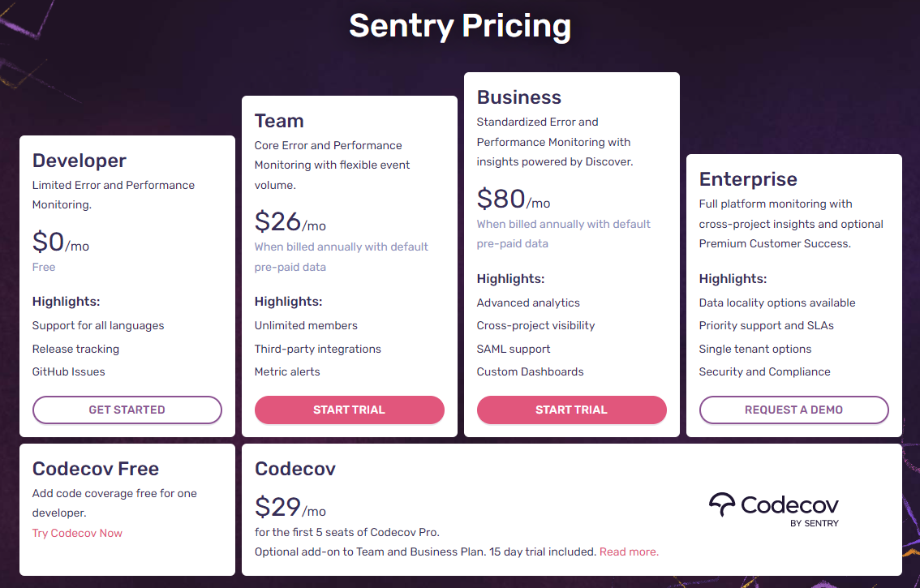Follow the Read more link in Codecov
This screenshot has height=588, width=920.
click(x=629, y=552)
